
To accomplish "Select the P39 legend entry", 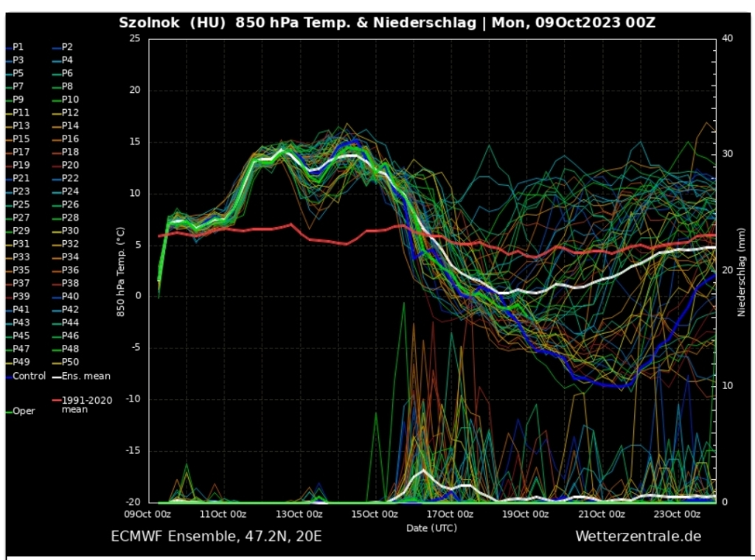I will pos(21,296).
